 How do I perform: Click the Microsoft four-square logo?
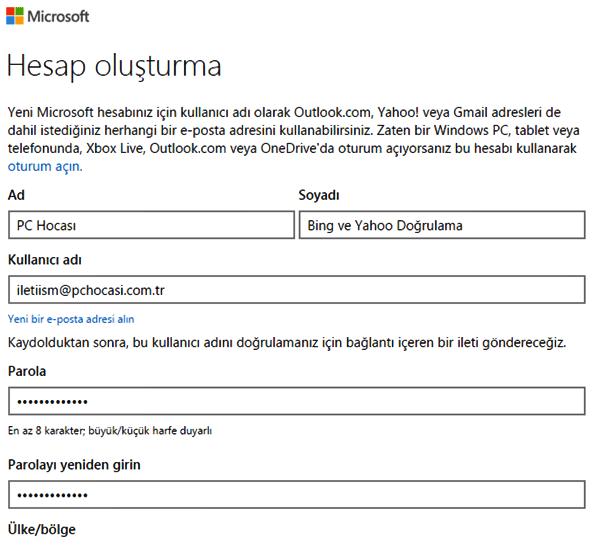point(16,17)
